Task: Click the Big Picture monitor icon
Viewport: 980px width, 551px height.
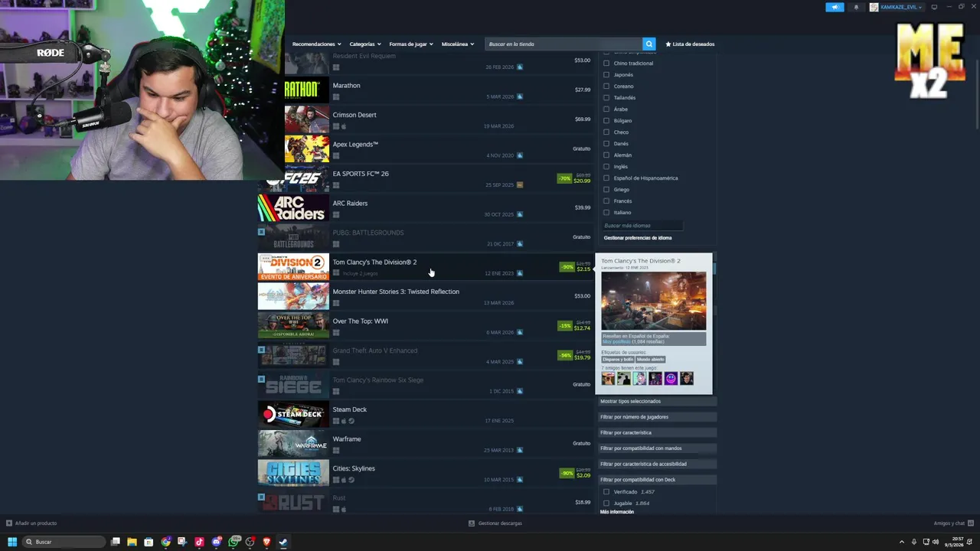Action: click(x=934, y=7)
